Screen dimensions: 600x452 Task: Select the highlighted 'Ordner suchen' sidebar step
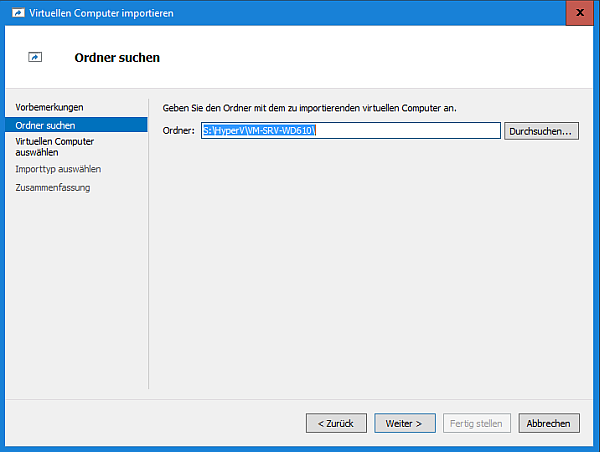point(45,125)
